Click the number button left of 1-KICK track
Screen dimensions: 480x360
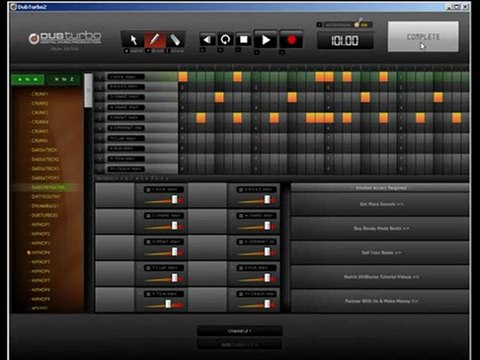point(100,77)
